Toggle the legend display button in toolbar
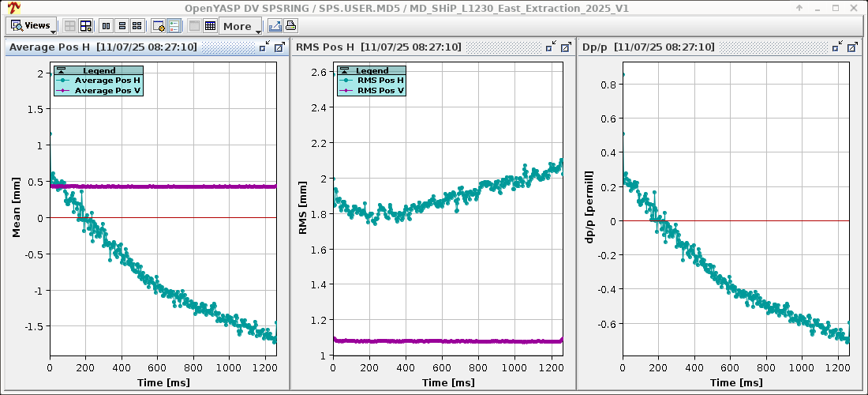 (174, 26)
